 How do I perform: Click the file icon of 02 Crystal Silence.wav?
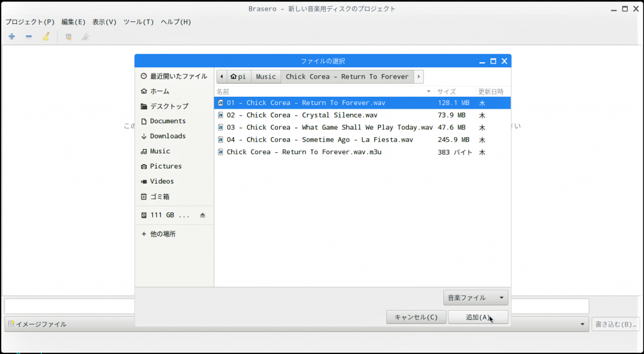pos(221,115)
